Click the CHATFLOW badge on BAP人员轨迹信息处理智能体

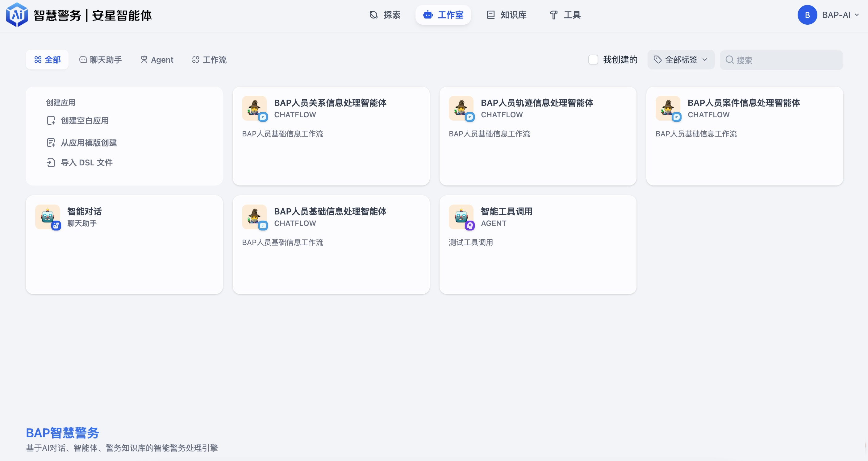pyautogui.click(x=502, y=114)
